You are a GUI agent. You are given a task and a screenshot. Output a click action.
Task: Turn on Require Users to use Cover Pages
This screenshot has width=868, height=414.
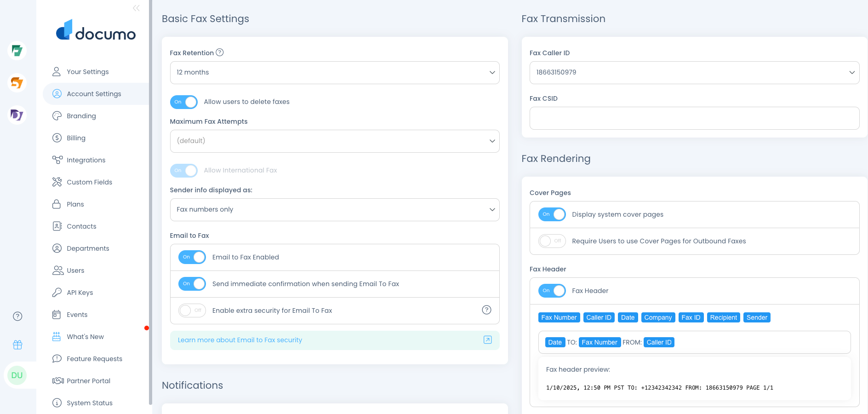coord(552,241)
